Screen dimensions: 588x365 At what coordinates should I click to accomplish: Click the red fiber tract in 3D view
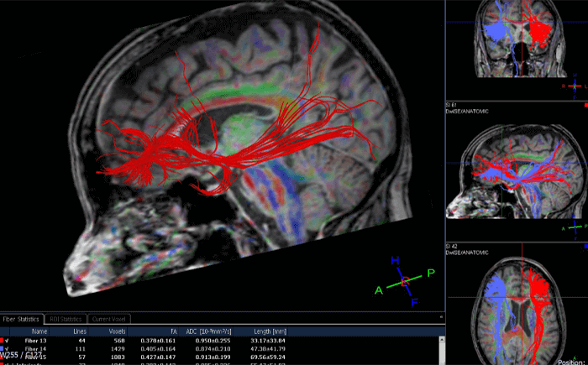[x=168, y=141]
